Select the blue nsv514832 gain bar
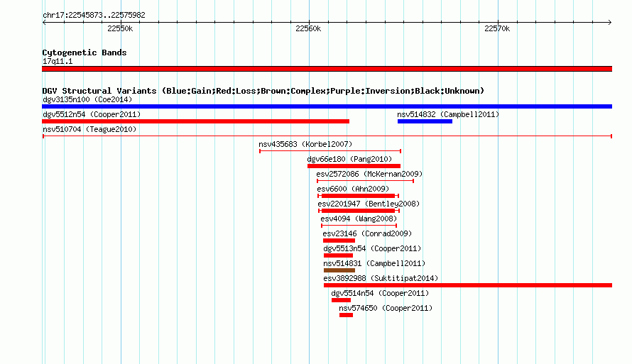This screenshot has height=364, width=632. (425, 121)
